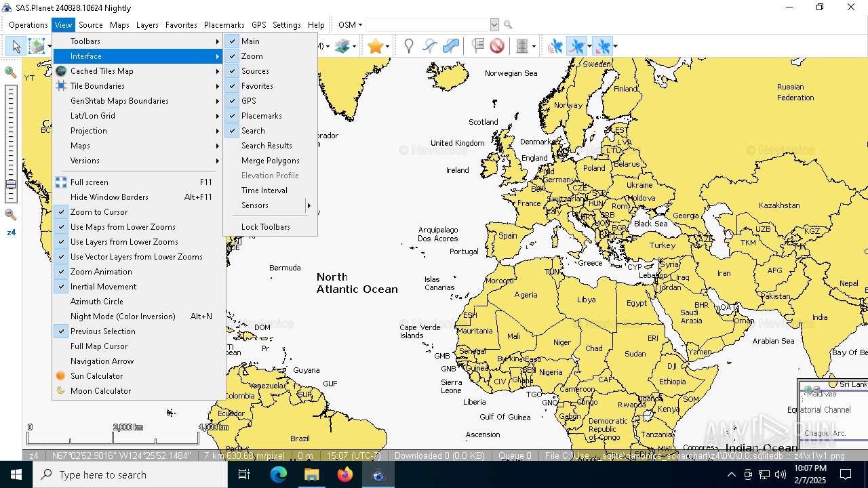Expand the Lat/Lon Grid submenu

138,116
